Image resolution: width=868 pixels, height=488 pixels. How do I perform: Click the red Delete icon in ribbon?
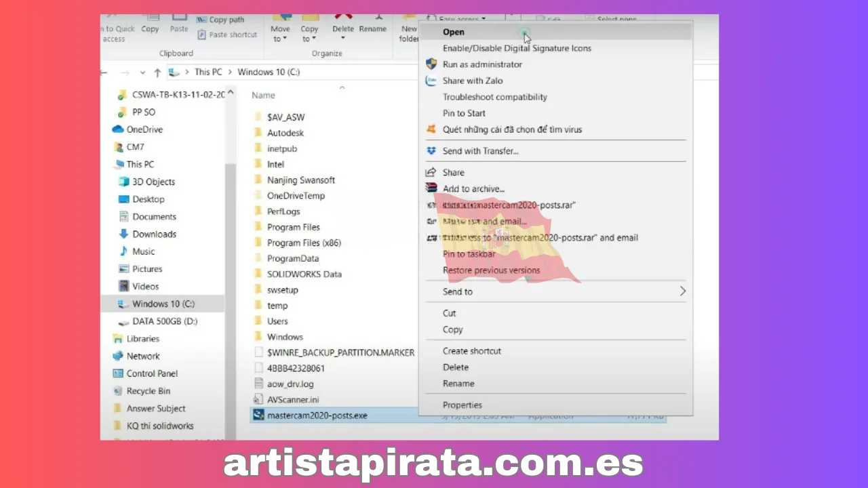point(343,16)
